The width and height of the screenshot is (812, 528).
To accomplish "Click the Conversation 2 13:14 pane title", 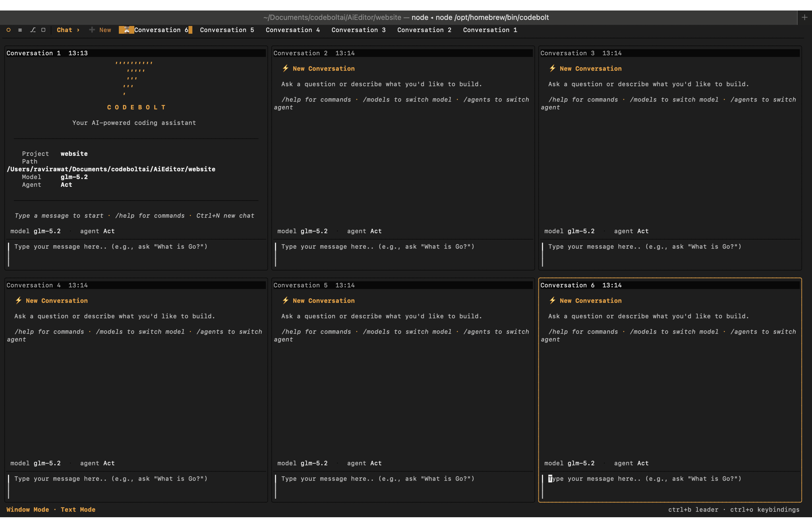I will pyautogui.click(x=314, y=53).
